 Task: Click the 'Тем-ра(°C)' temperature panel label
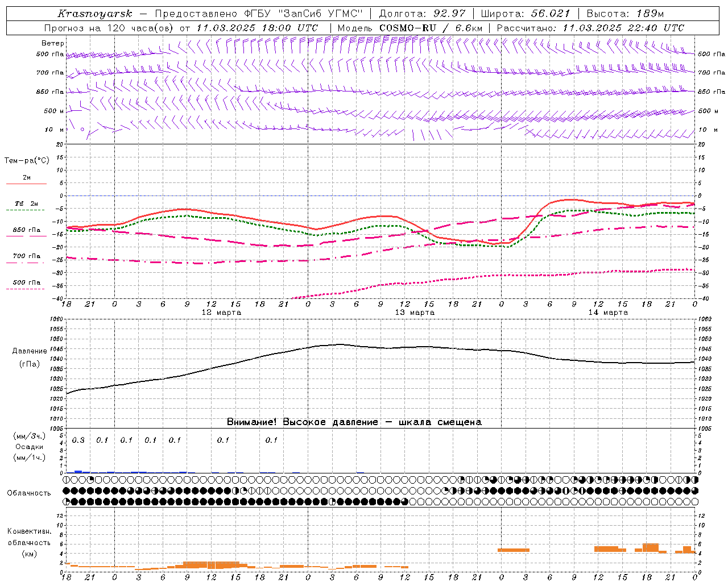(27, 161)
